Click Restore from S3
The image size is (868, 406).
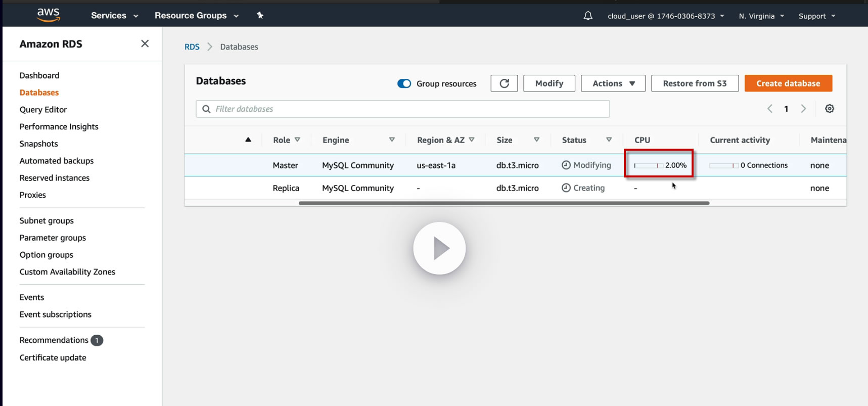[695, 83]
